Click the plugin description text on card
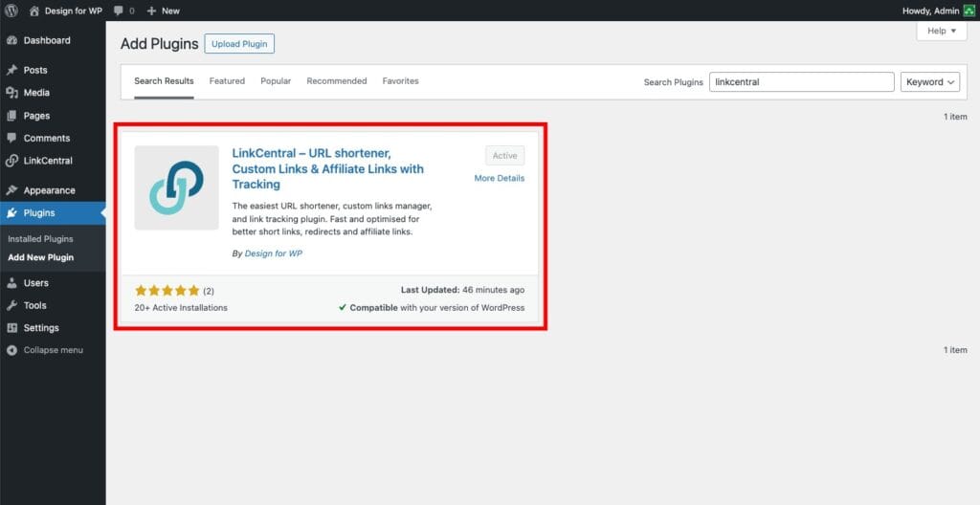The image size is (980, 505). tap(332, 219)
